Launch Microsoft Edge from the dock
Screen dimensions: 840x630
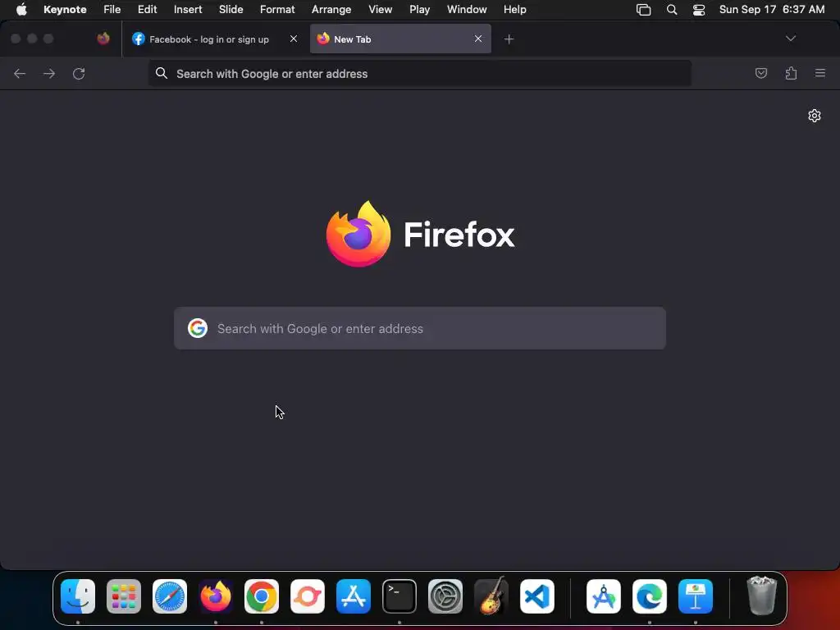pyautogui.click(x=650, y=596)
